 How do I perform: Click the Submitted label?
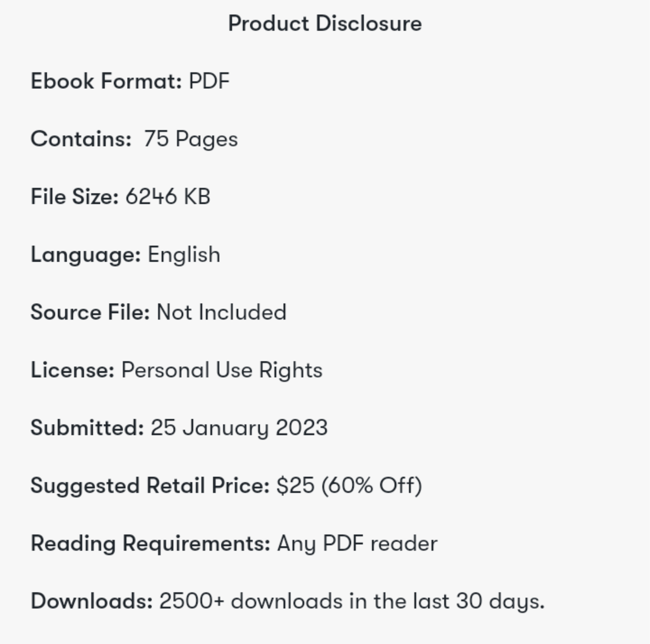point(87,428)
